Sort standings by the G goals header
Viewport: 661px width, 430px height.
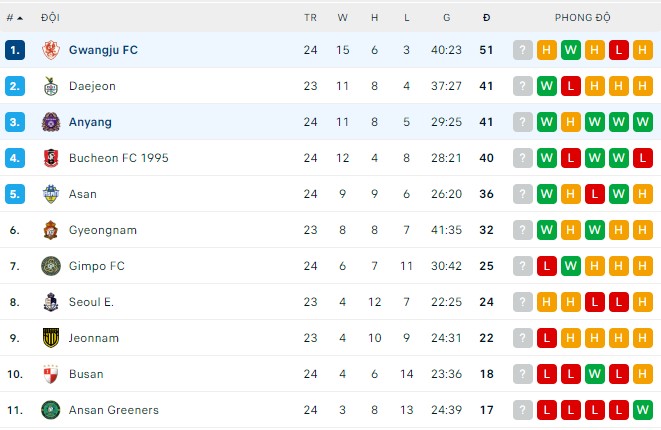[x=446, y=18]
